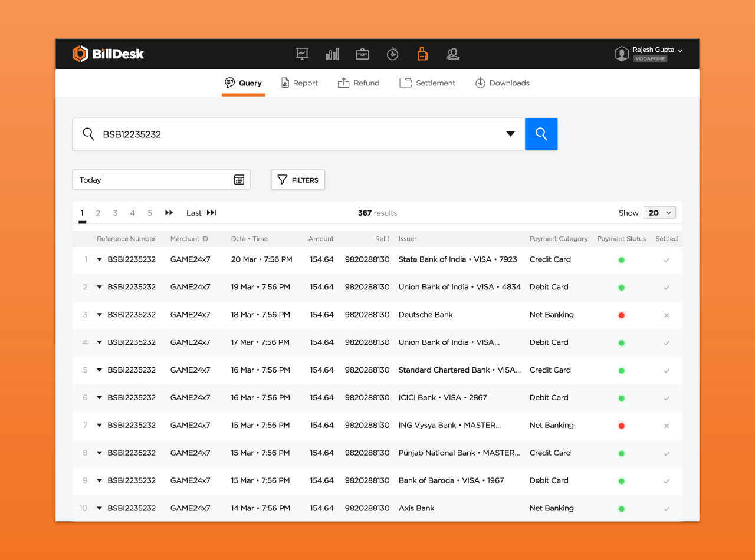Open the Settlement tab
The height and width of the screenshot is (560, 755).
(x=427, y=83)
